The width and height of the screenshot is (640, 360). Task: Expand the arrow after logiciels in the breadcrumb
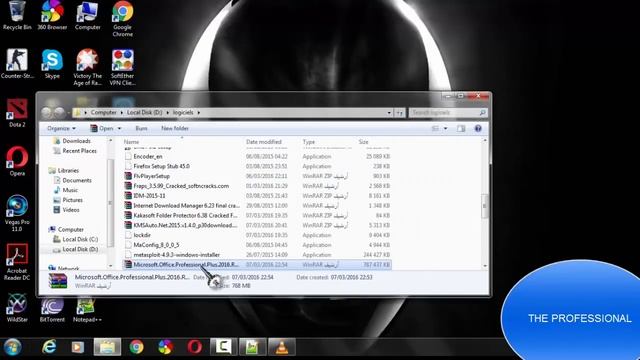(x=199, y=113)
